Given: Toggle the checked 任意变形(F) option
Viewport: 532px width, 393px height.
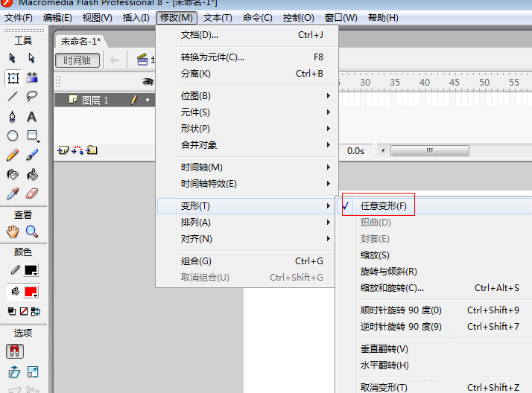Looking at the screenshot, I should [384, 206].
